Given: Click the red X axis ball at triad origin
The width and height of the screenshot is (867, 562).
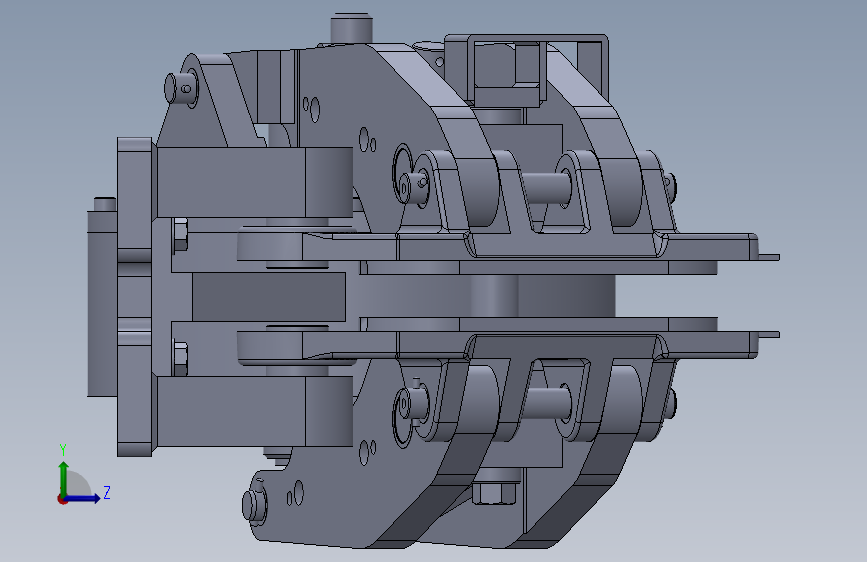Looking at the screenshot, I should tap(62, 499).
